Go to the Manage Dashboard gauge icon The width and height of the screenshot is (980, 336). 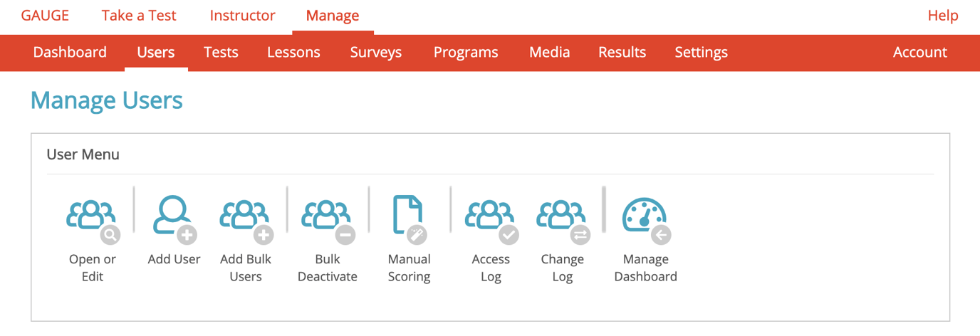tap(646, 220)
